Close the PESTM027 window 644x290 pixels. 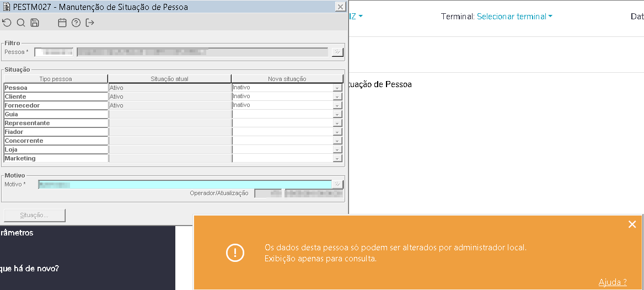point(340,7)
